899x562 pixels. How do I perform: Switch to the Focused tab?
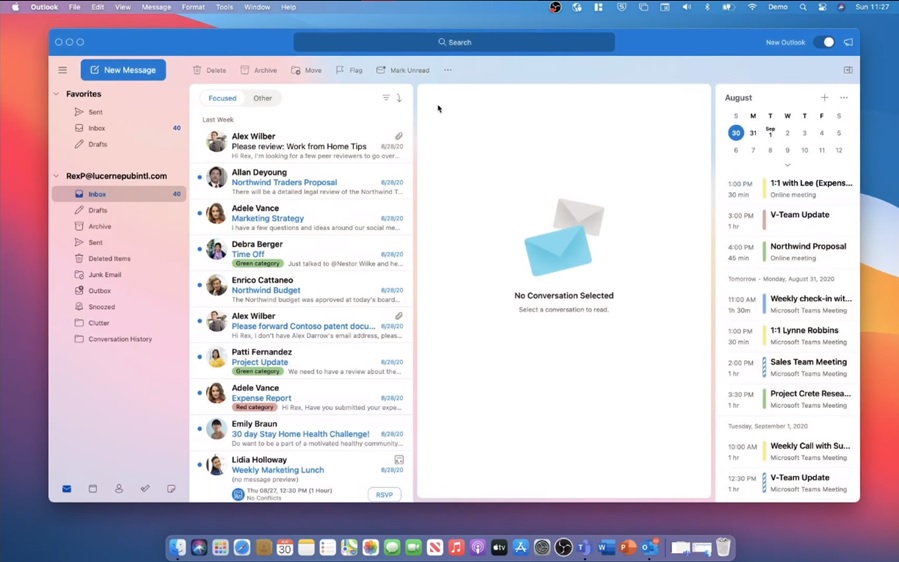pyautogui.click(x=222, y=98)
